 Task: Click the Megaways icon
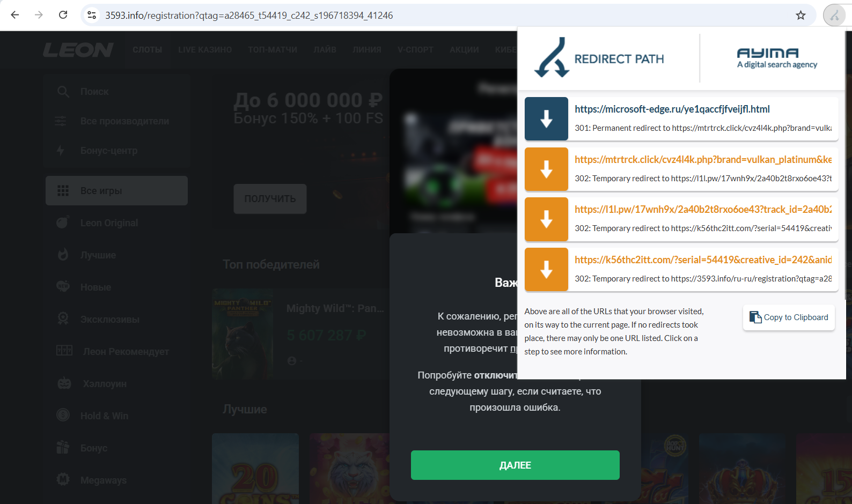pos(63,479)
